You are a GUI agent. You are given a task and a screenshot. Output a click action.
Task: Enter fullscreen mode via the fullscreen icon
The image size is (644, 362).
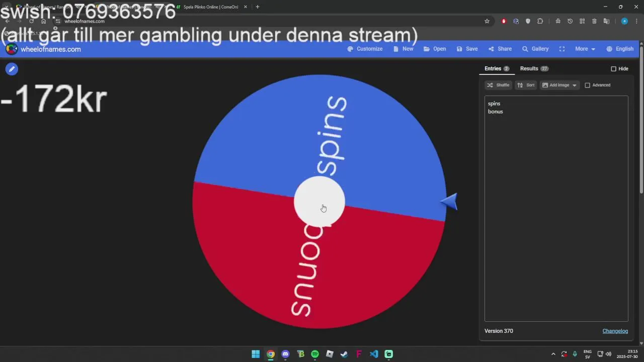coord(562,49)
